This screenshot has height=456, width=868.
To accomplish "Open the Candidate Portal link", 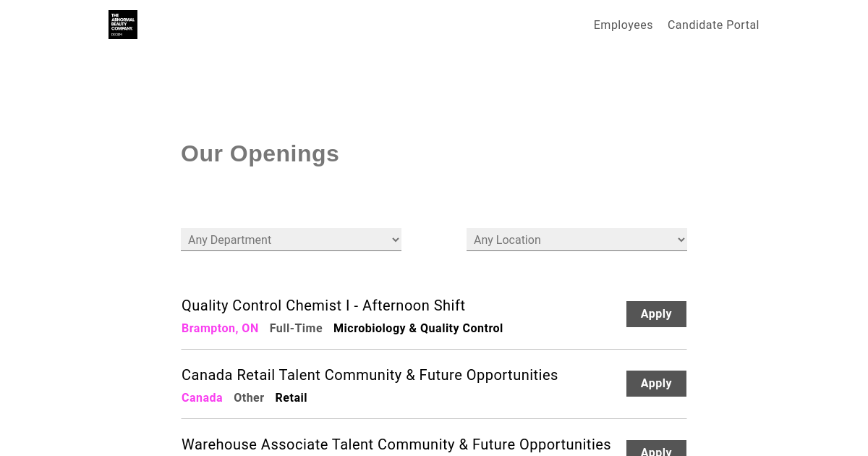I will 713,25.
